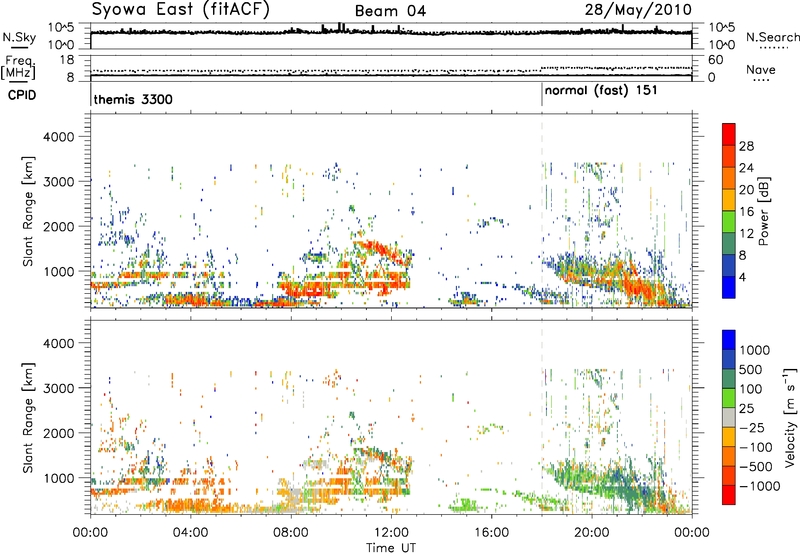Click Slant Range [km] label of Power panel
The height and width of the screenshot is (554, 800).
point(28,211)
